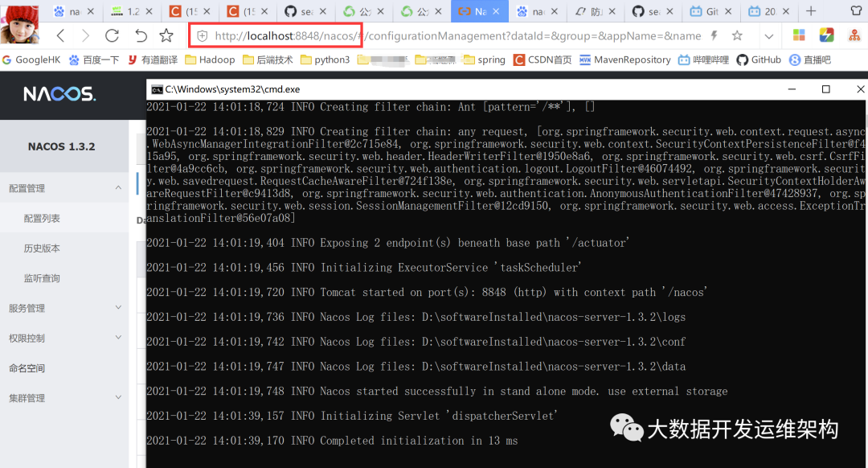Open the 直播吧 bookmark
The image size is (868, 468).
pyautogui.click(x=810, y=60)
